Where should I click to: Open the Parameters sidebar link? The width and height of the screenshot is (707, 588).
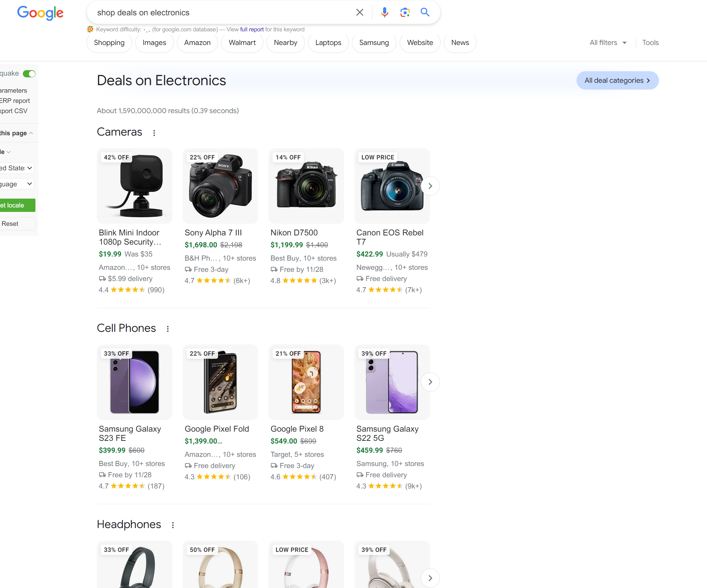click(14, 91)
